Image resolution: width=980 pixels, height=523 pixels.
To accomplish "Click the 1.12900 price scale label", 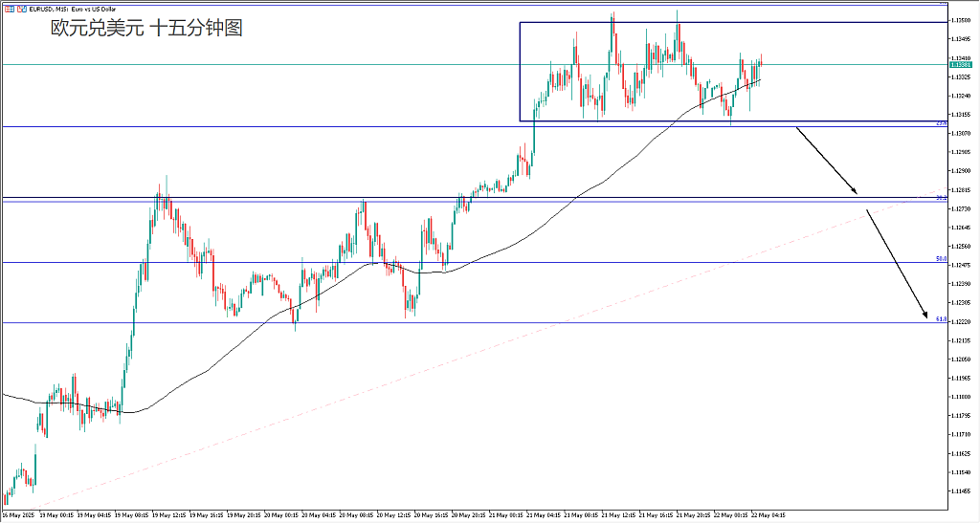I will point(961,170).
